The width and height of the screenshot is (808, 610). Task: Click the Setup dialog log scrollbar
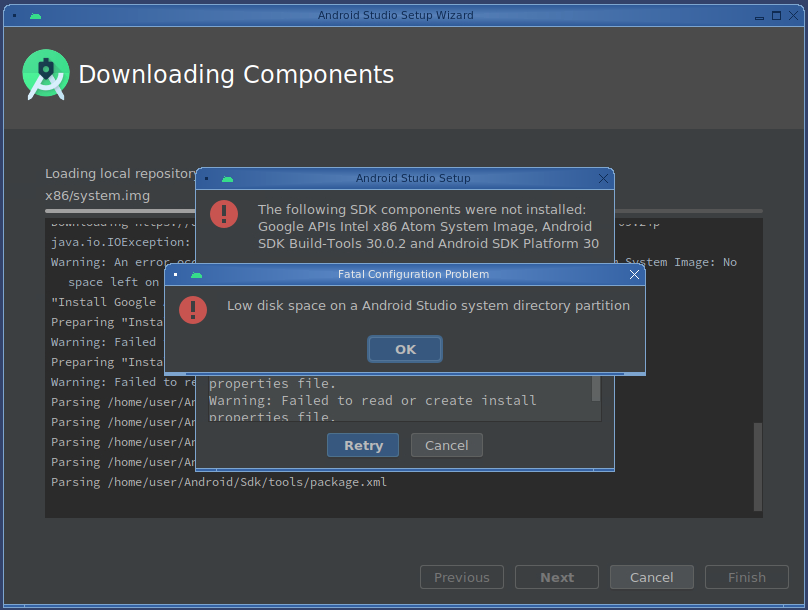point(596,389)
